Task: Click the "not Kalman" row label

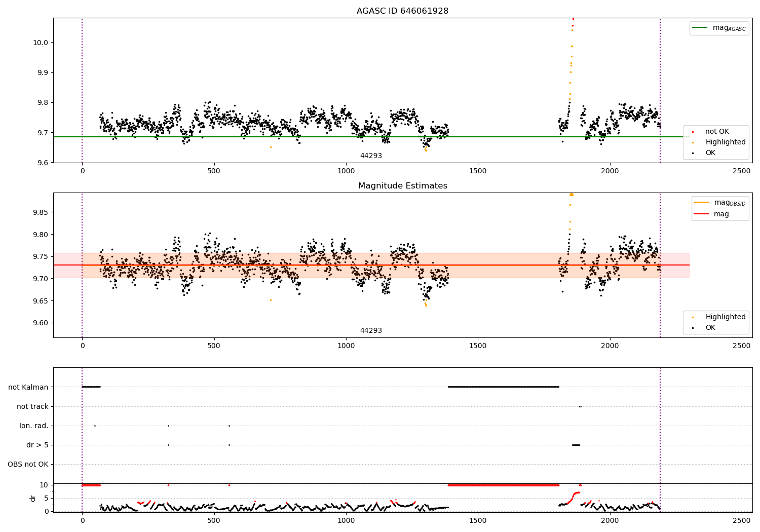Action: click(x=28, y=387)
